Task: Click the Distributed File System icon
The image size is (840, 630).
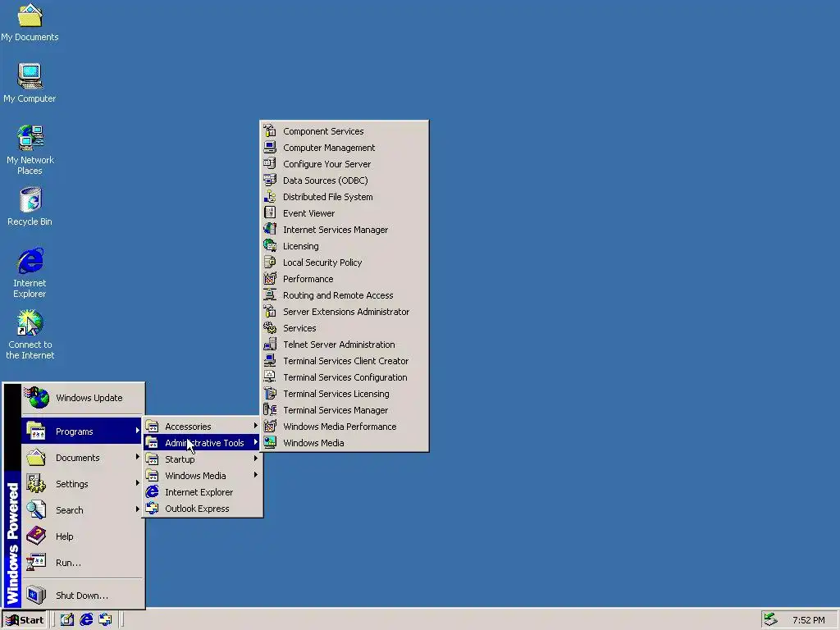Action: [x=270, y=197]
